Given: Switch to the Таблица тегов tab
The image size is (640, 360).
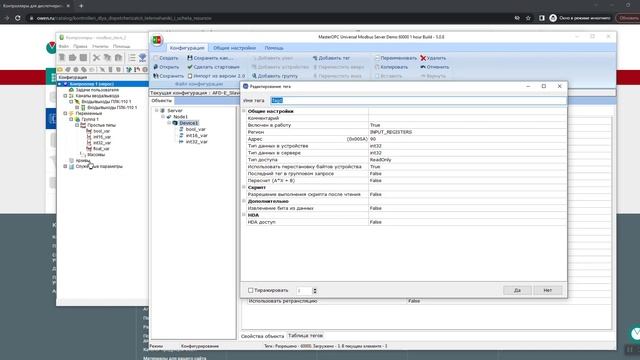Looking at the screenshot, I should tap(305, 336).
